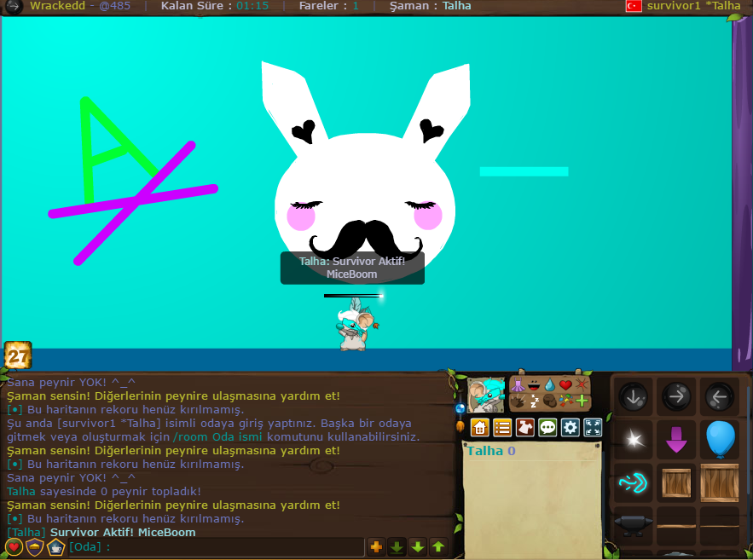Screen dimensions: 753x560
Task: Toggle fullscreen mode icon
Action: coord(593,427)
